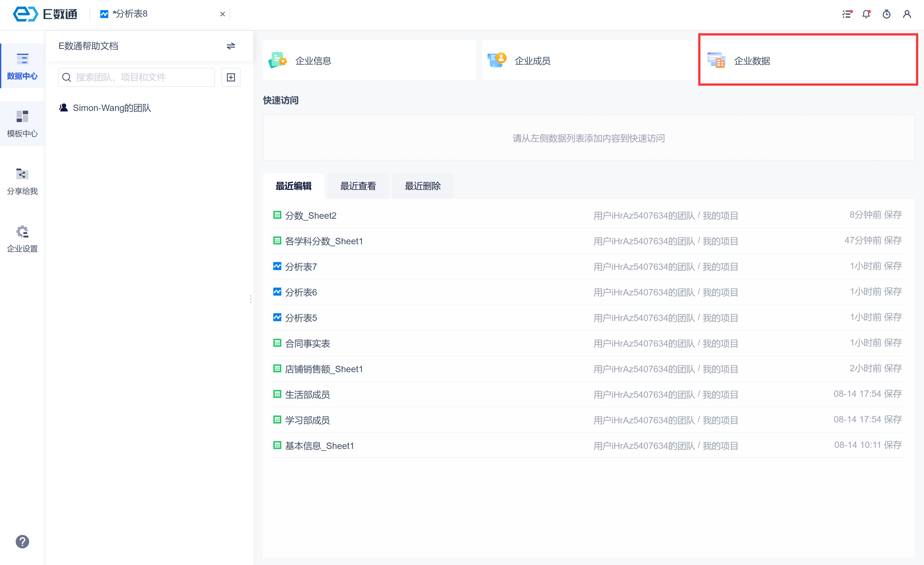Image resolution: width=924 pixels, height=565 pixels.
Task: Open the task list icon in header
Action: (x=846, y=14)
